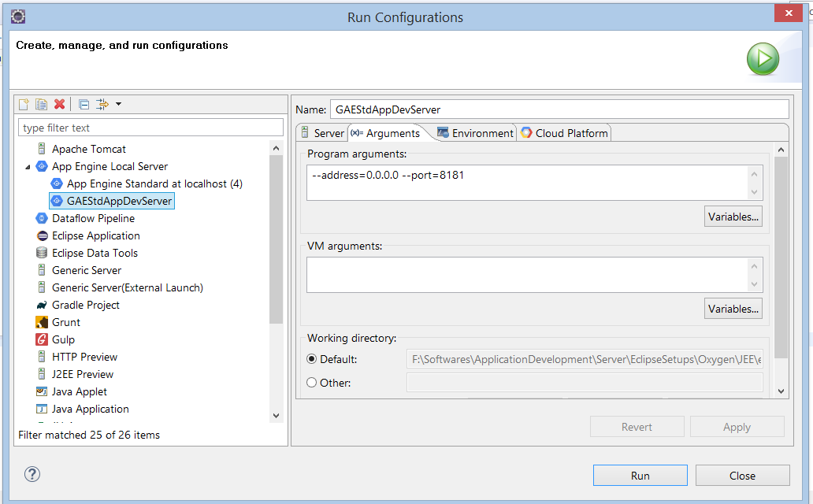The width and height of the screenshot is (813, 504).
Task: Select the Default working directory radio
Action: pyautogui.click(x=312, y=359)
